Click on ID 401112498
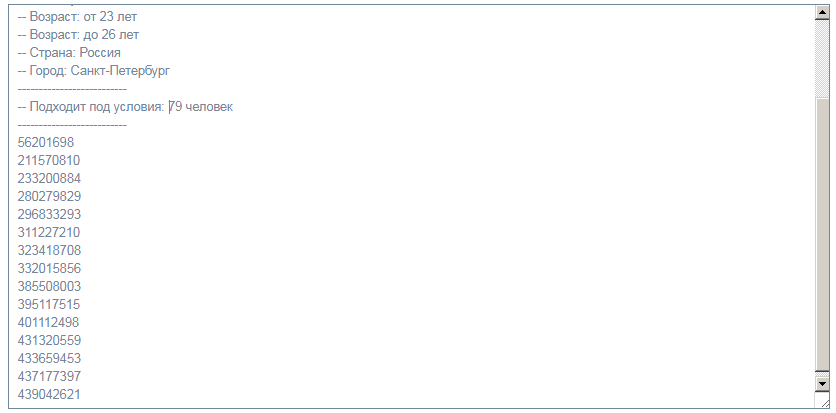Screen dimensions: 836x413 coord(48,322)
